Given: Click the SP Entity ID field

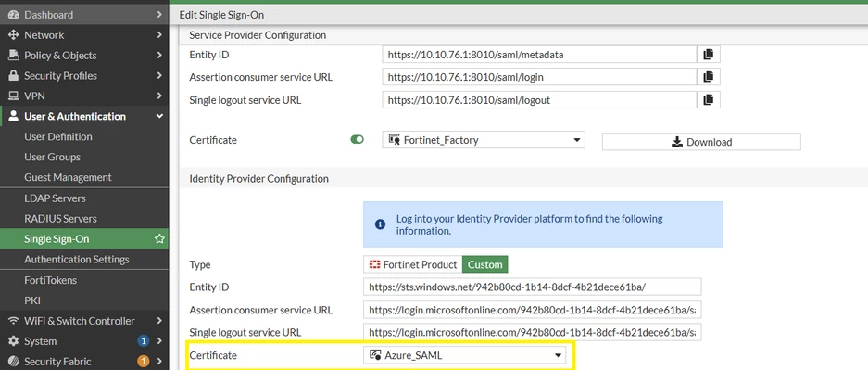Looking at the screenshot, I should click(539, 55).
